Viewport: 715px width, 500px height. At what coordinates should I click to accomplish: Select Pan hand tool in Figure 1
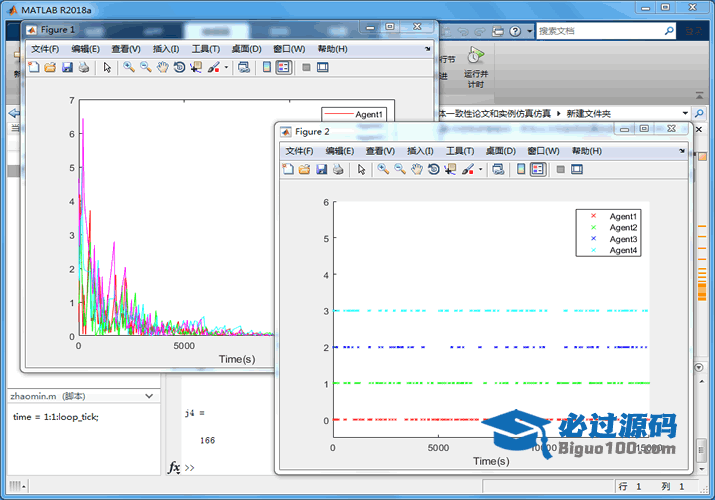[x=163, y=67]
